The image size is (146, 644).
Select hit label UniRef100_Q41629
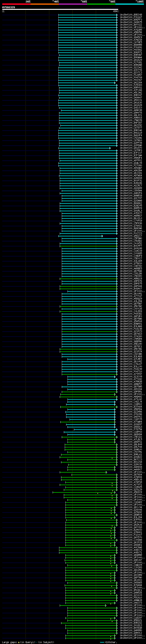131,60
